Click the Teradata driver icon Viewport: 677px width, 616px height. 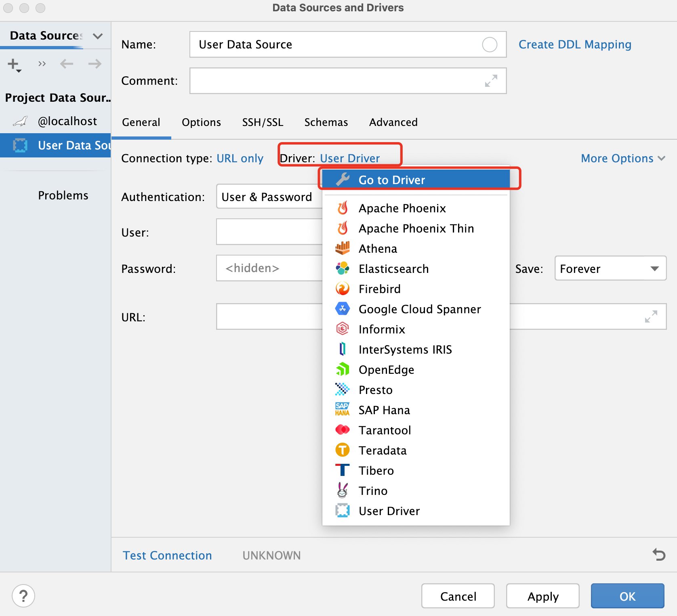343,450
